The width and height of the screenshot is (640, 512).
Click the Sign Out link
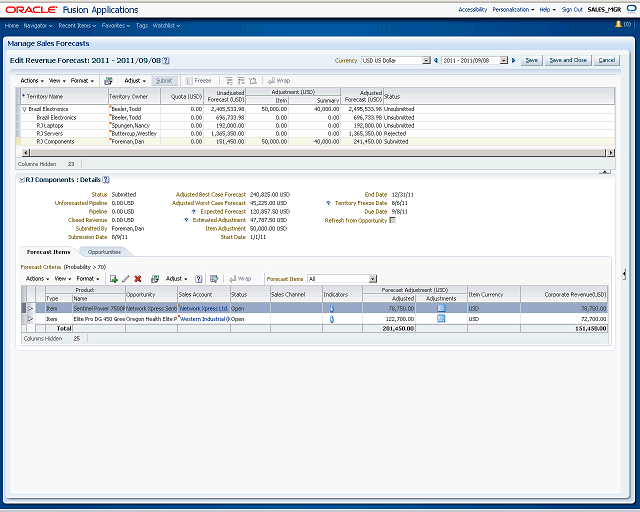click(x=572, y=9)
